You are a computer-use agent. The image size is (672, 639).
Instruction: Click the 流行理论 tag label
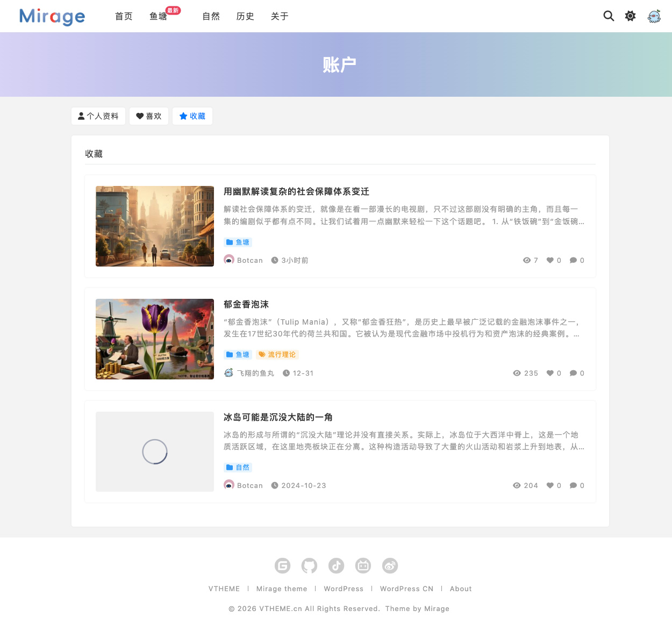(277, 355)
